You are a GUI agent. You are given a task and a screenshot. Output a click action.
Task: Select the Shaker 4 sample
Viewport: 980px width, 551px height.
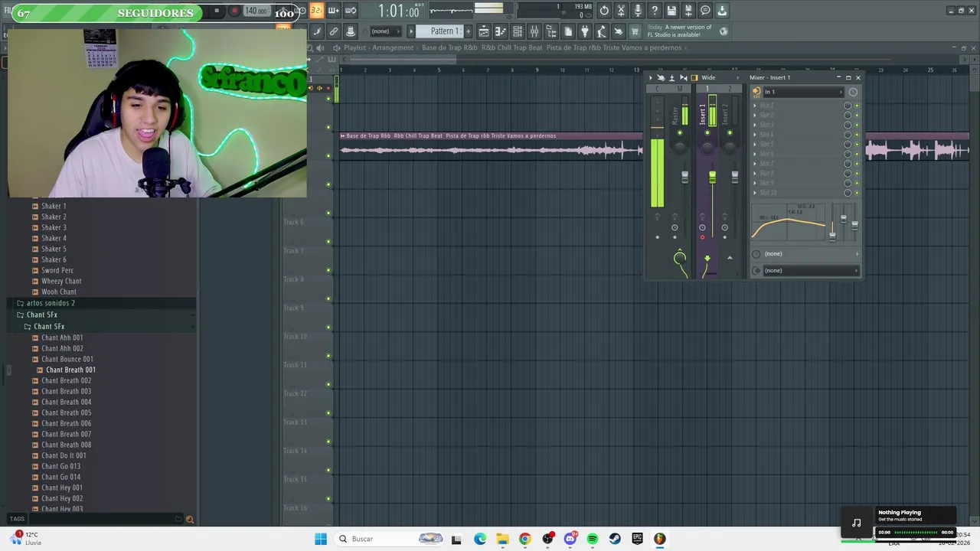point(54,238)
